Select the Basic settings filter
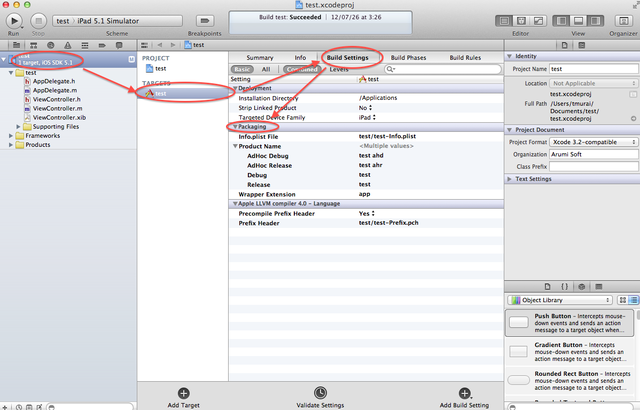The height and width of the screenshot is (410, 640). click(x=242, y=69)
